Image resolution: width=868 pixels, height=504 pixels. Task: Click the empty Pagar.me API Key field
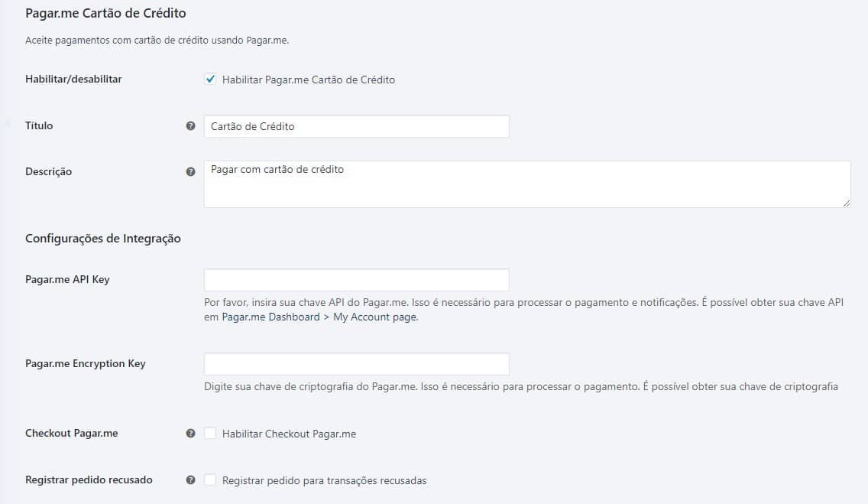click(357, 280)
